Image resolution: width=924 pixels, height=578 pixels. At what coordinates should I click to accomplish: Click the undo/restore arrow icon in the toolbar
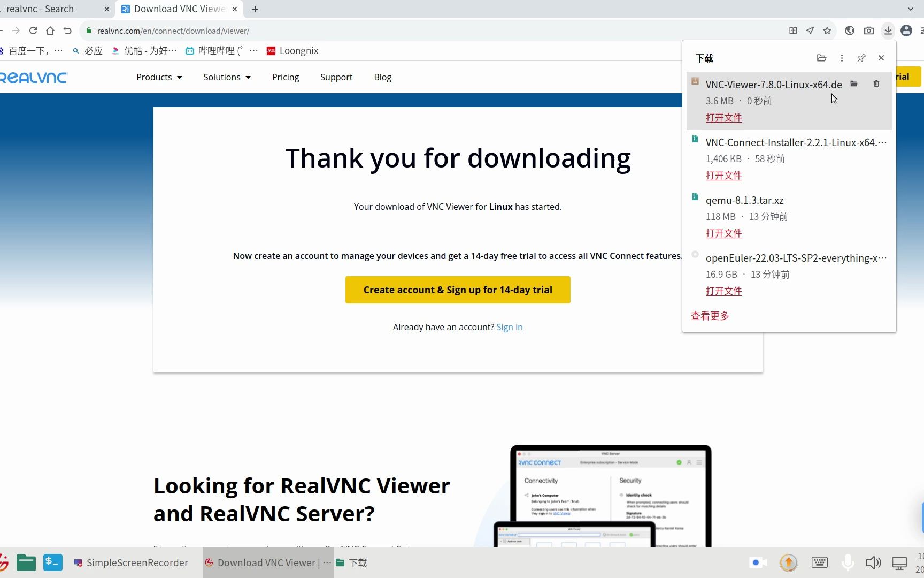(x=67, y=31)
